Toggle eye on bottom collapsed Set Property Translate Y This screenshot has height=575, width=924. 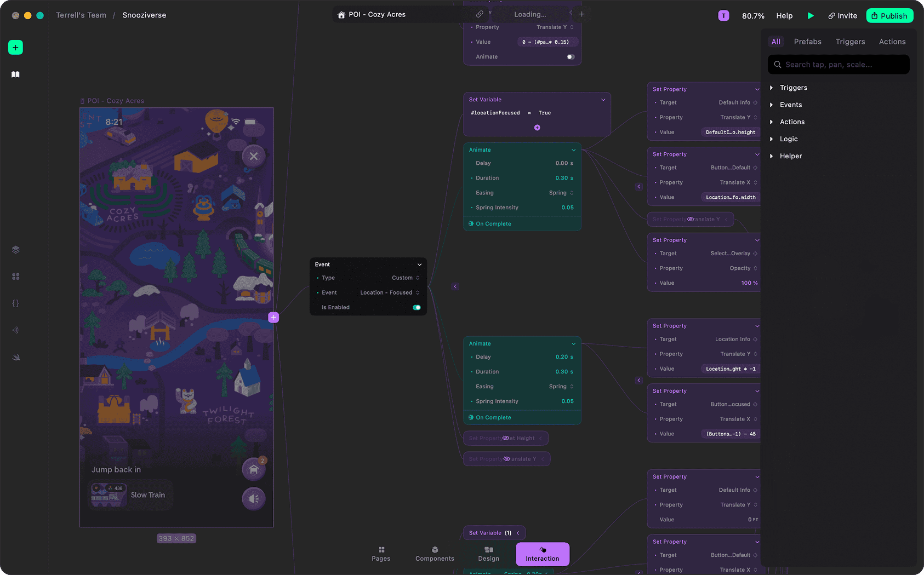point(507,459)
